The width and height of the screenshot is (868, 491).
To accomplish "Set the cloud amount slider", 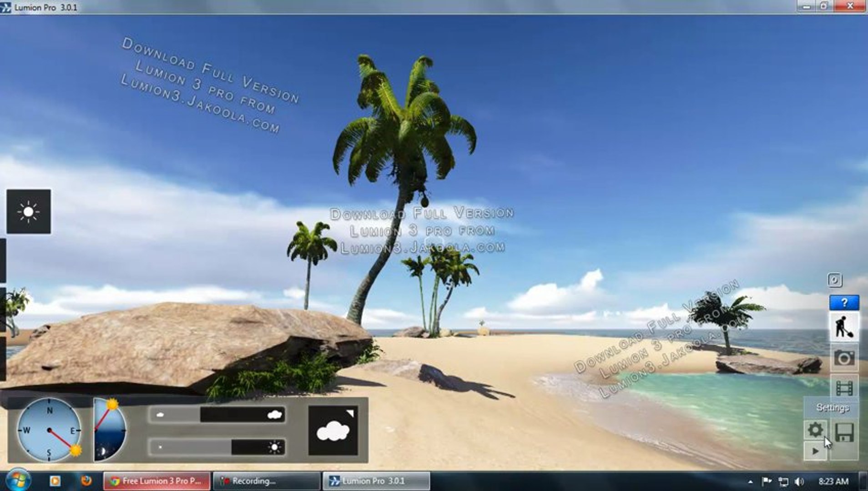I will (217, 415).
